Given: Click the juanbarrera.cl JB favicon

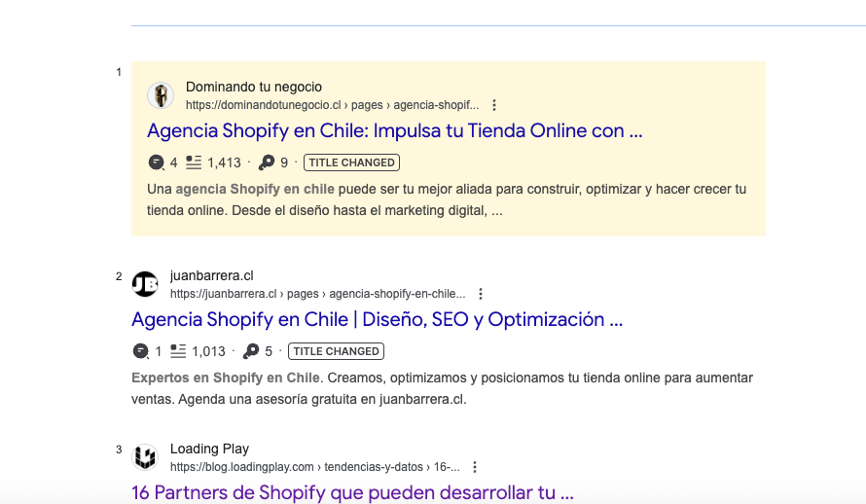Looking at the screenshot, I should pyautogui.click(x=145, y=284).
